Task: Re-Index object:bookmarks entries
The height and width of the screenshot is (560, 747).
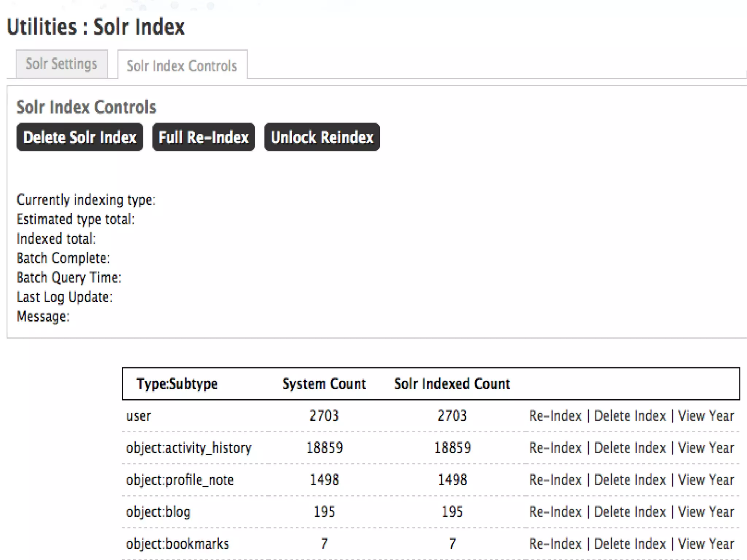Action: coord(555,544)
